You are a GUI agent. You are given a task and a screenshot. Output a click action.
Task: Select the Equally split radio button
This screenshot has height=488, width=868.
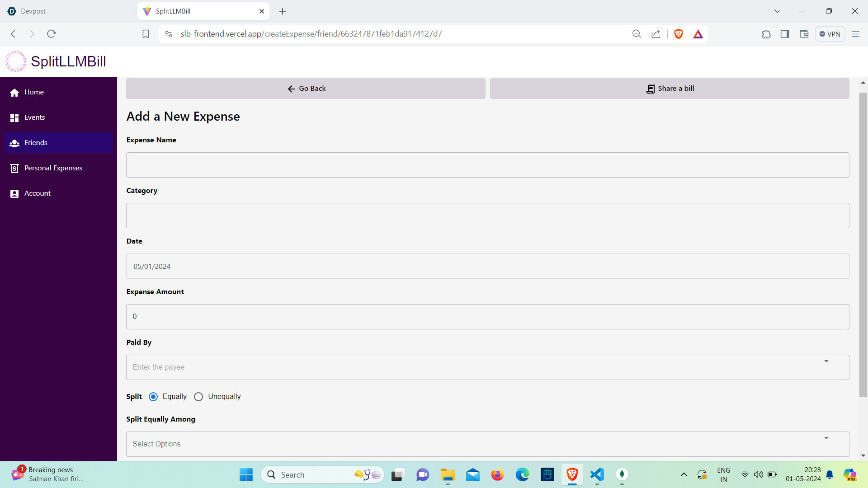[x=153, y=397]
